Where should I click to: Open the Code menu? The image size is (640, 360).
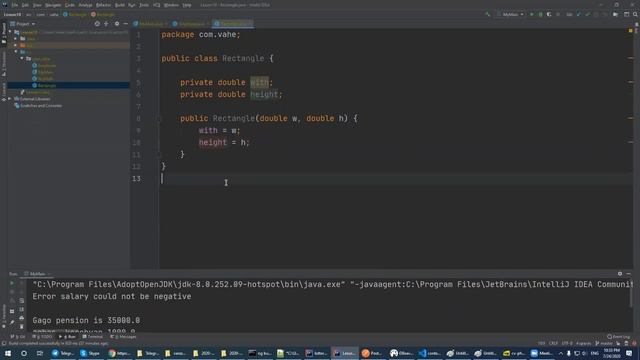[70, 5]
